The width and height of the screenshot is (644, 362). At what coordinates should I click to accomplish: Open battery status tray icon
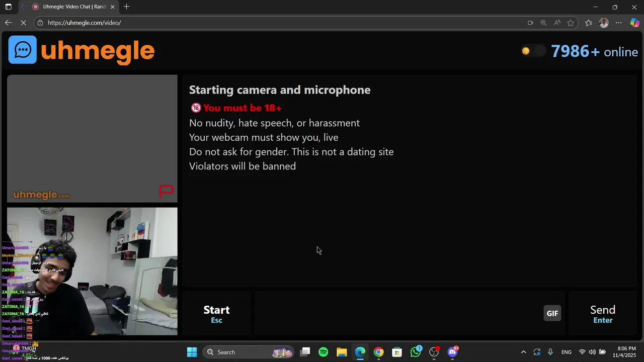(602, 352)
